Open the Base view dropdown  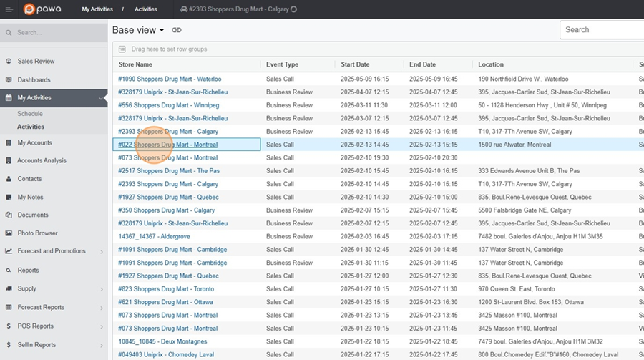138,30
